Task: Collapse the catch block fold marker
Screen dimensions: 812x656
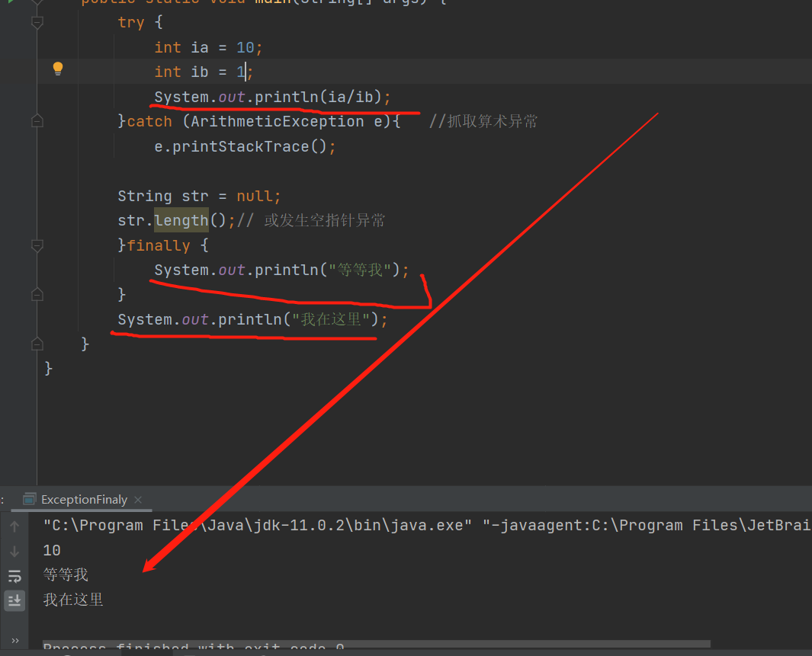Action: [37, 121]
